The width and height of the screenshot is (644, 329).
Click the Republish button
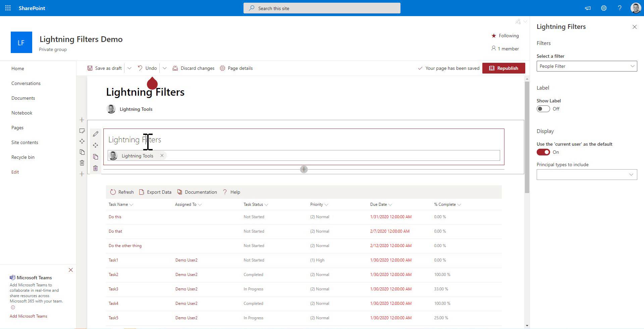[x=504, y=68]
